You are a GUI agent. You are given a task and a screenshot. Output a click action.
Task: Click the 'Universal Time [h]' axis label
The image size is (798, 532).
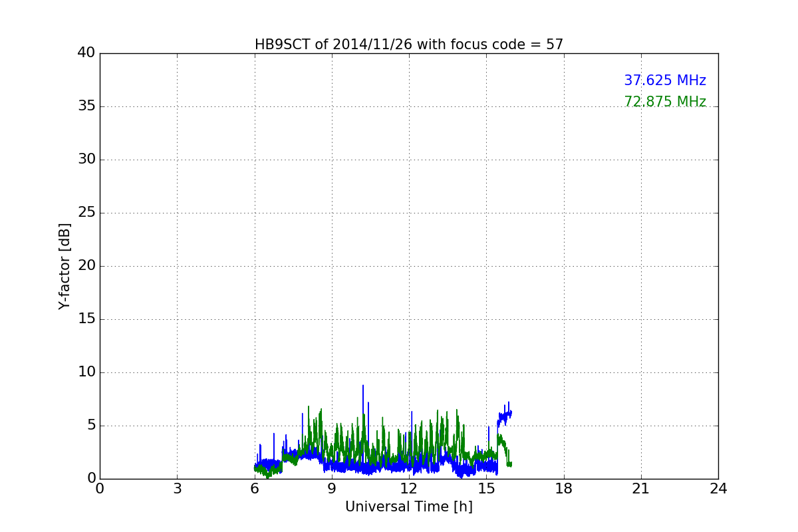click(409, 507)
